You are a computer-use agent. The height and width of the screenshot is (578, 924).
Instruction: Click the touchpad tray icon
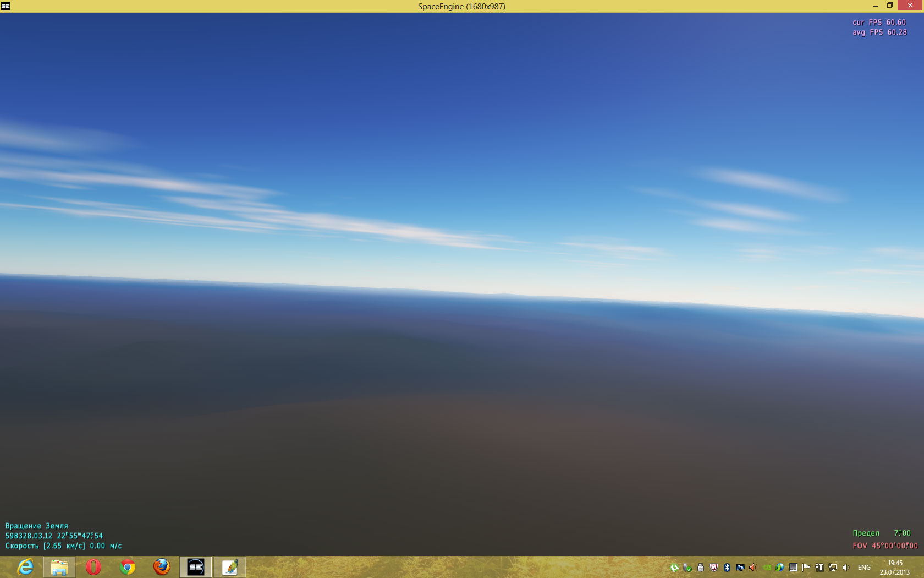coord(793,568)
